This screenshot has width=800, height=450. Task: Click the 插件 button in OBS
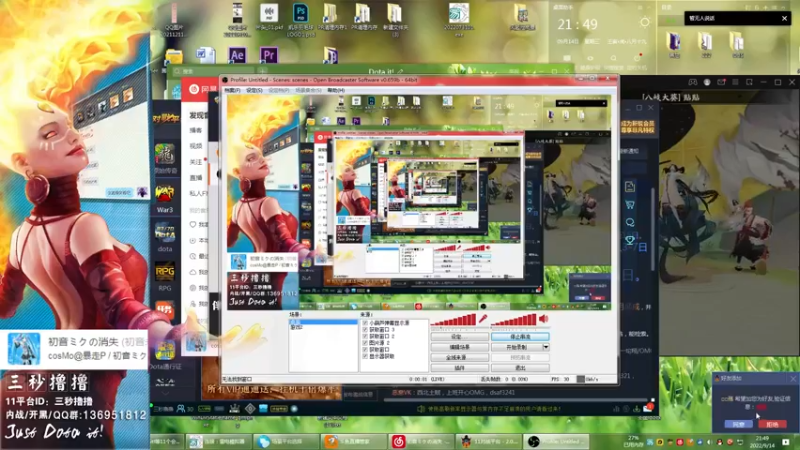459,367
